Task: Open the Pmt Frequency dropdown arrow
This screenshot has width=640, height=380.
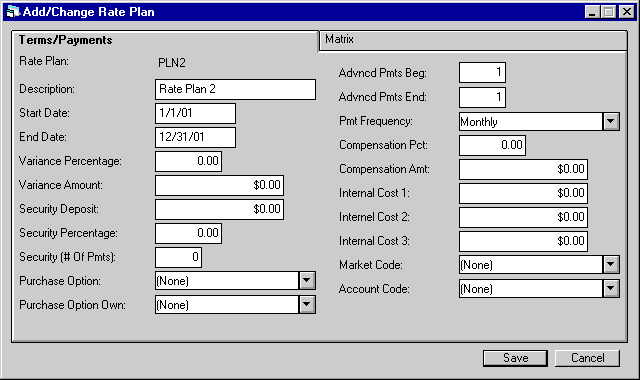Action: (x=611, y=122)
